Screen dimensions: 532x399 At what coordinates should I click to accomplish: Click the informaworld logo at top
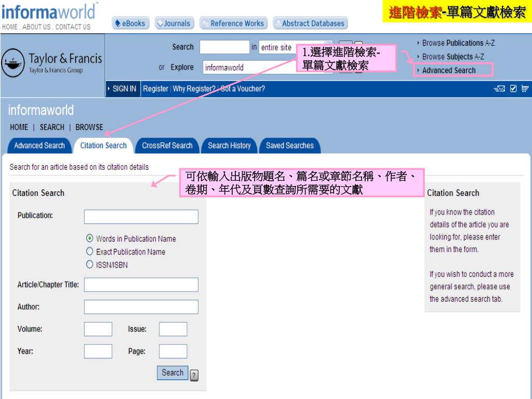click(x=49, y=11)
